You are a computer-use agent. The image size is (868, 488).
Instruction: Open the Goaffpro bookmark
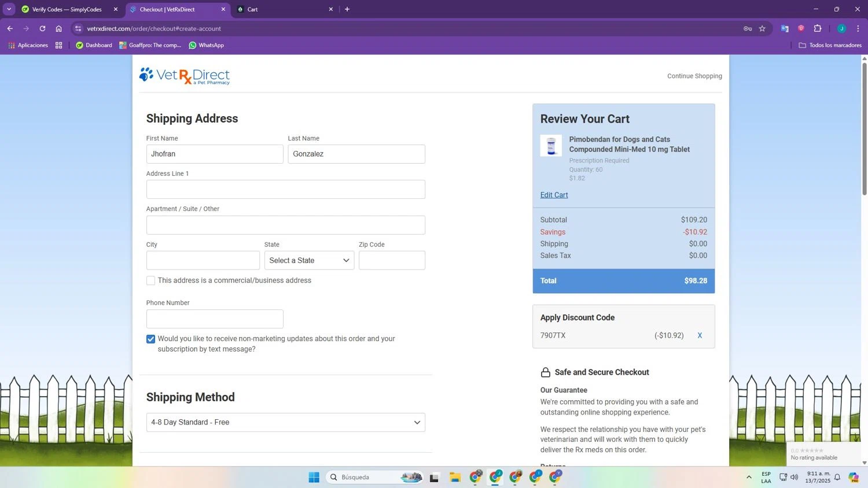[x=150, y=45]
